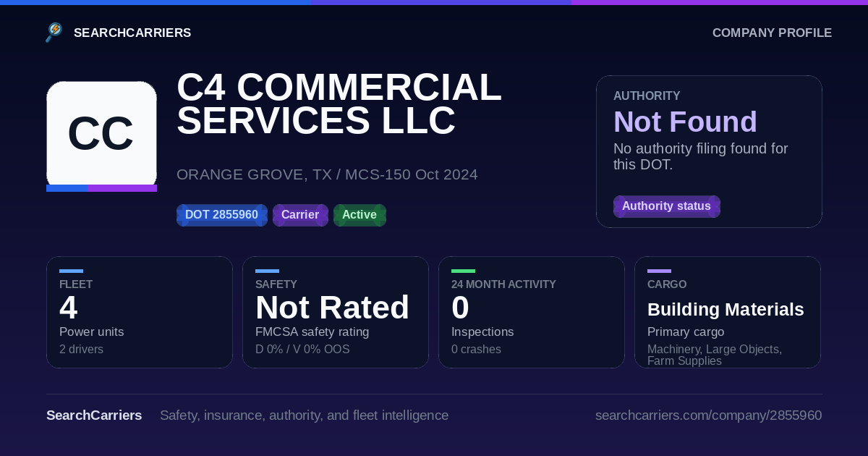The width and height of the screenshot is (868, 456).
Task: Click the Not Rated safety value
Action: [x=332, y=308]
